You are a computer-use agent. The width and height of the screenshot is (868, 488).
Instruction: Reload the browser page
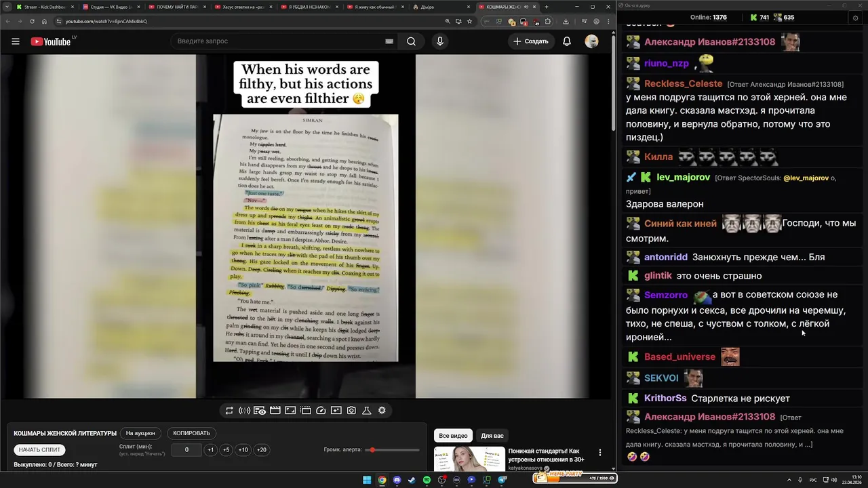(x=32, y=21)
